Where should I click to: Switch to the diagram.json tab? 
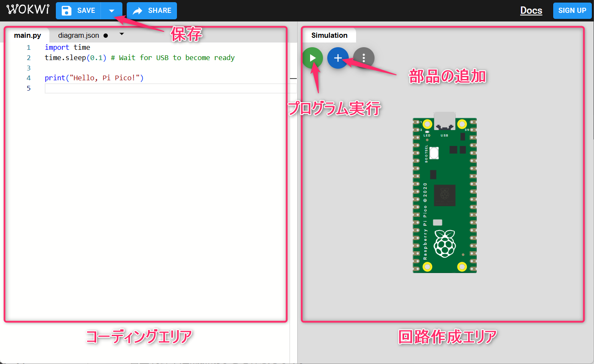click(x=79, y=35)
